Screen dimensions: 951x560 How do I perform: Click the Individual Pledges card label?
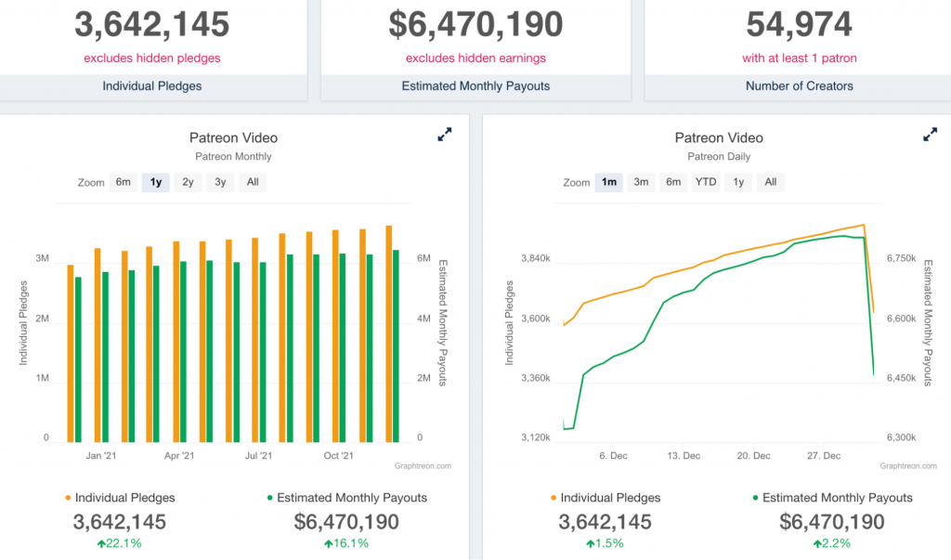[x=152, y=86]
